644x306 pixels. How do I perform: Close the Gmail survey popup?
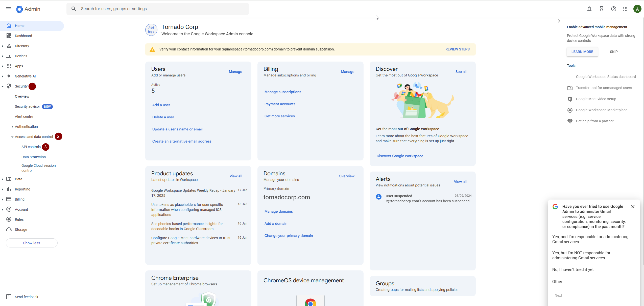(x=633, y=207)
